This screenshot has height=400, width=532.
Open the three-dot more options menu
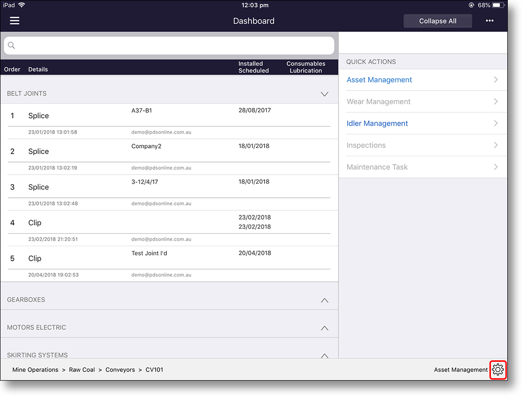pyautogui.click(x=489, y=21)
